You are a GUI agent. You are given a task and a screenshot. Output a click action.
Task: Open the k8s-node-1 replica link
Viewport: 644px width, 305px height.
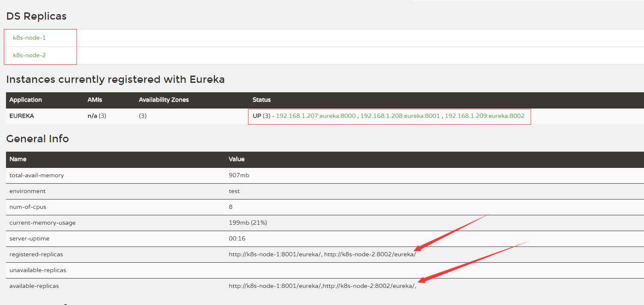point(29,38)
